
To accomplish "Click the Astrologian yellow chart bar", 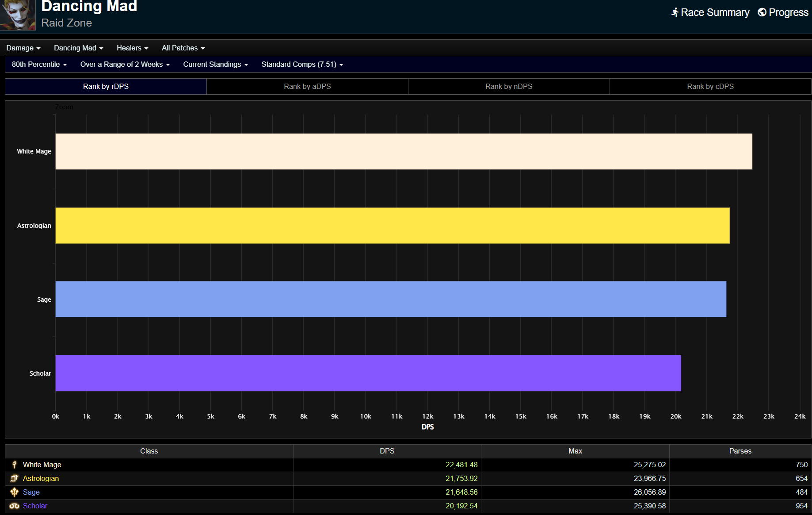I will coord(393,226).
